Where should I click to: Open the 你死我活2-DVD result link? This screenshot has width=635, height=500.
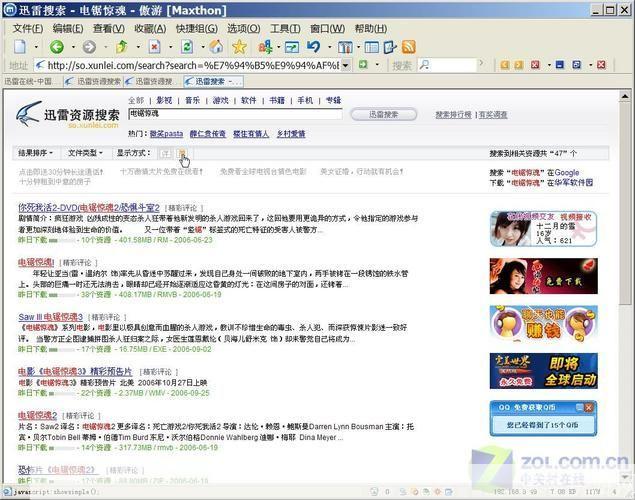point(89,208)
